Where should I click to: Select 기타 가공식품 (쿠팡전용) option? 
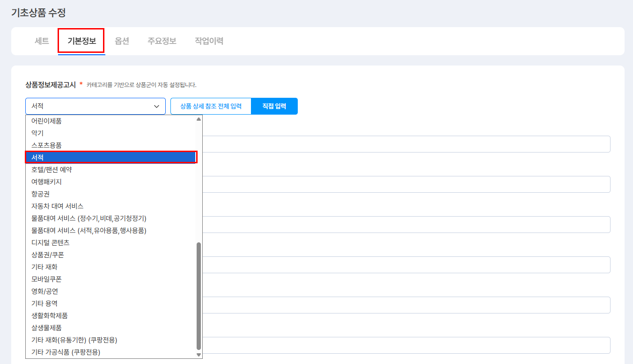66,352
